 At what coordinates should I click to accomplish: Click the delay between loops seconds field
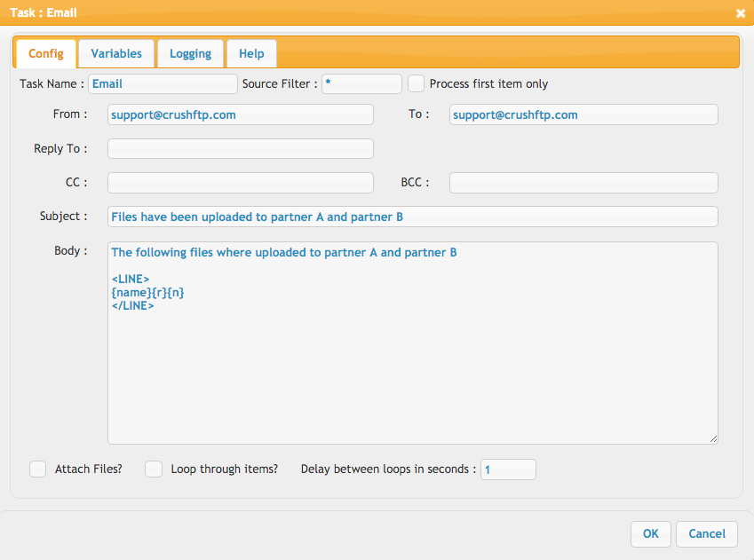(x=508, y=469)
